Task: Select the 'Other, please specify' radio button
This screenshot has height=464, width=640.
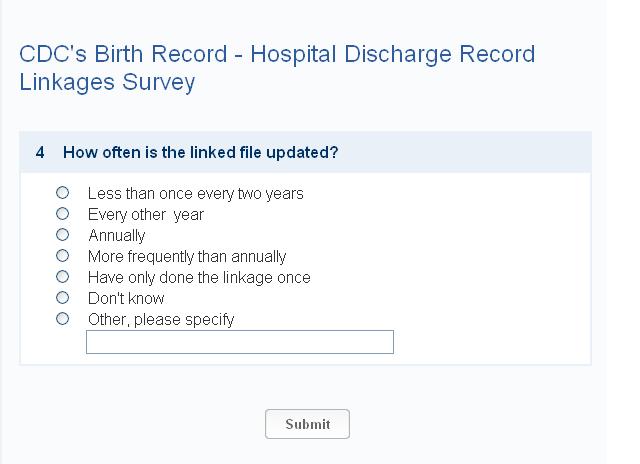Action: click(63, 318)
